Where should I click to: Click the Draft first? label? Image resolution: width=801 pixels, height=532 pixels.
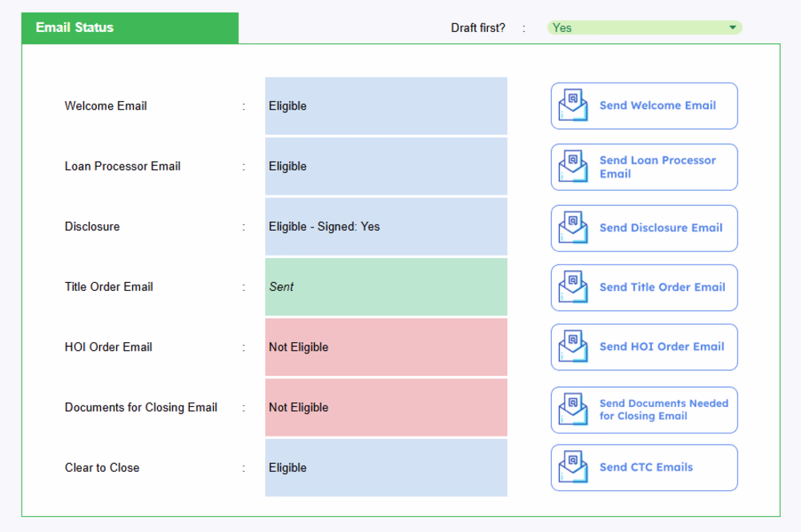478,27
